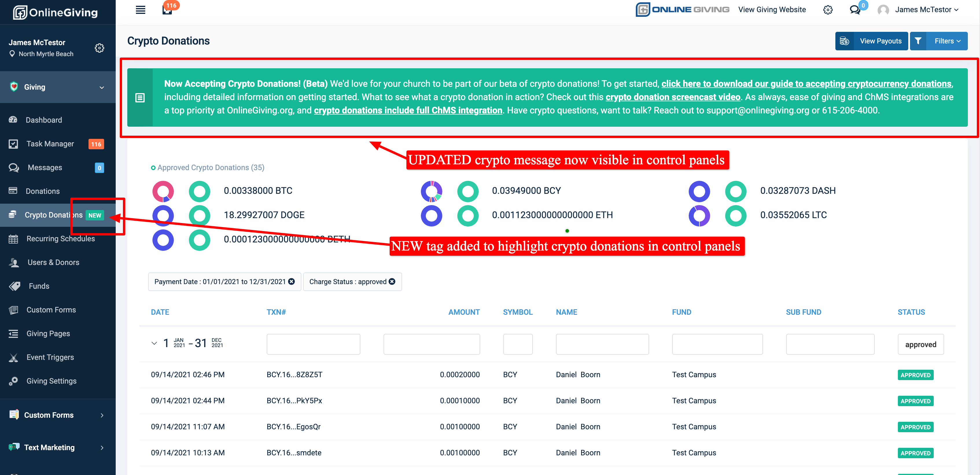Open the top bar chat messages icon
This screenshot has width=980, height=475.
pos(855,10)
